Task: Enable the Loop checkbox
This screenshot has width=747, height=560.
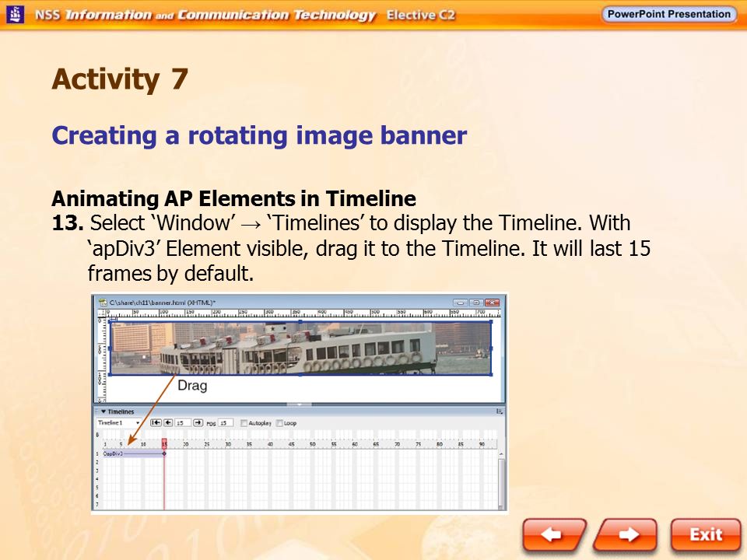Action: [279, 423]
